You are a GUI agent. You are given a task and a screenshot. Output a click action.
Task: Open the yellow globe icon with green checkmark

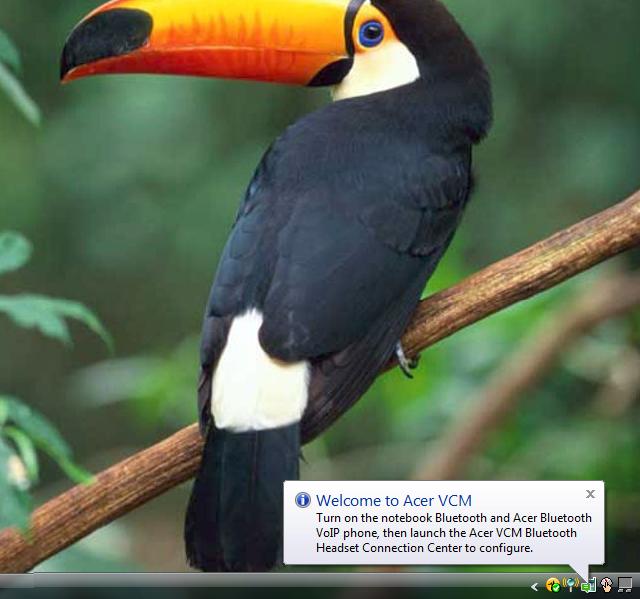[553, 585]
